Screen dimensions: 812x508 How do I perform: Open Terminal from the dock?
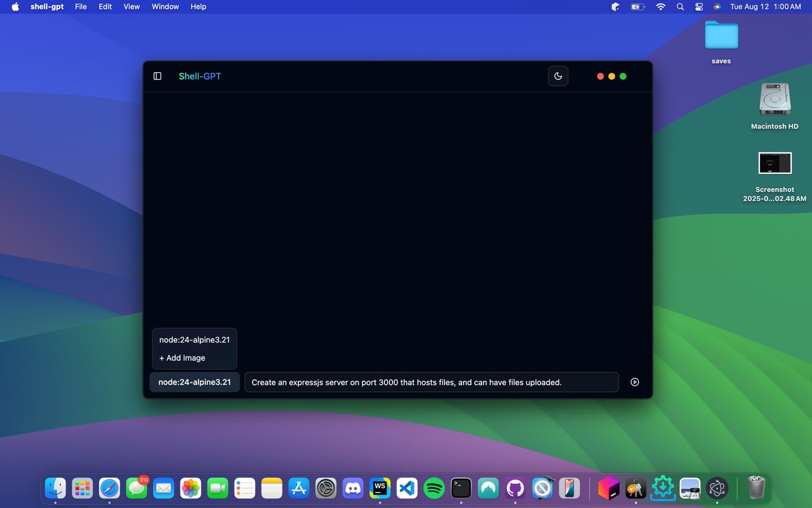coord(461,488)
